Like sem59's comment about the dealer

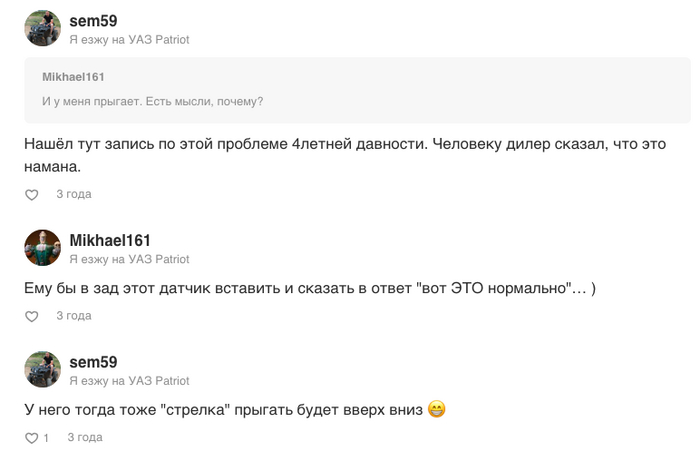click(31, 194)
